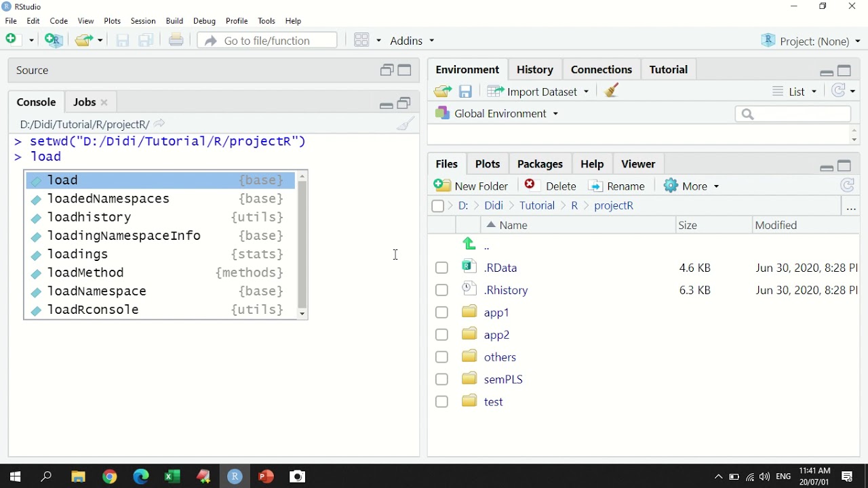Open Chrome from the taskbar
Screen dimensions: 868x488
coord(110,476)
